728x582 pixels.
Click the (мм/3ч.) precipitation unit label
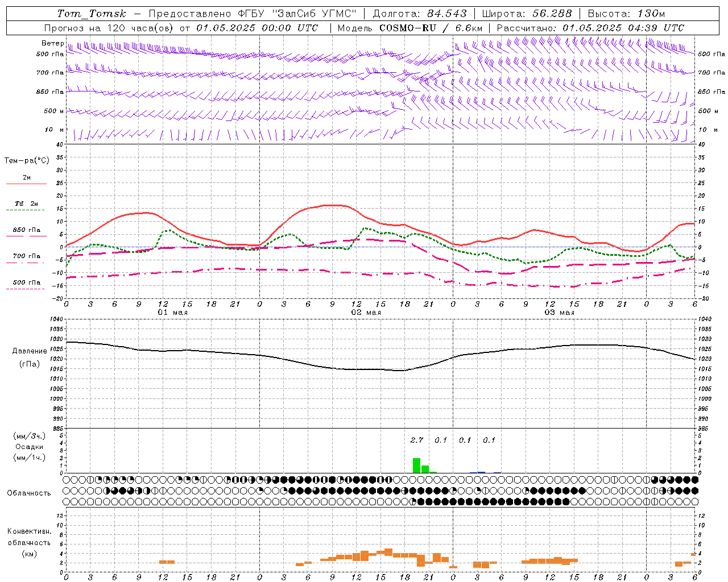click(x=30, y=436)
